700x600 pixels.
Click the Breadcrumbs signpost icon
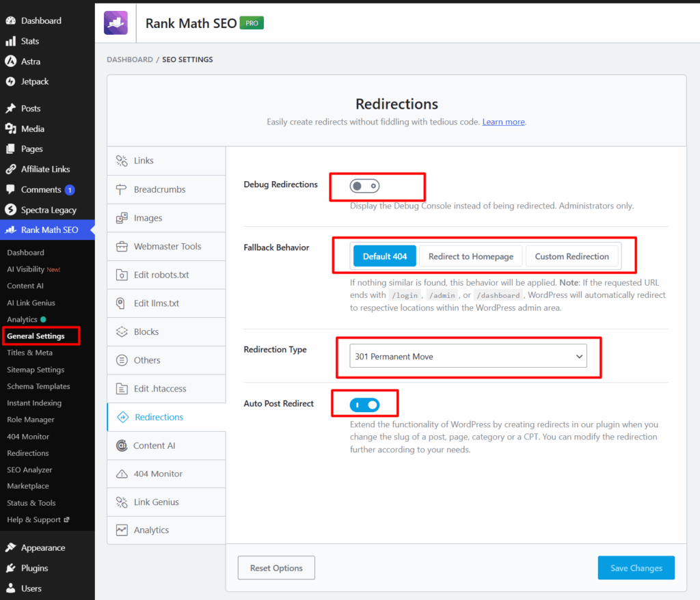[x=121, y=189]
